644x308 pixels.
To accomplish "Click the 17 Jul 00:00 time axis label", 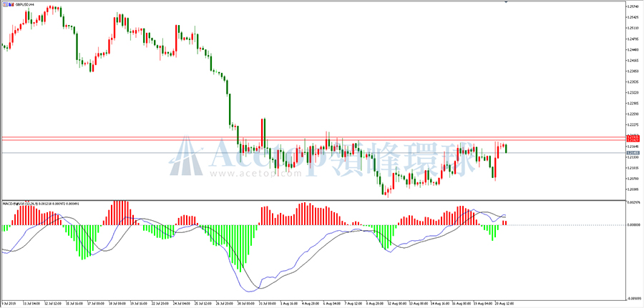I will tap(96, 304).
